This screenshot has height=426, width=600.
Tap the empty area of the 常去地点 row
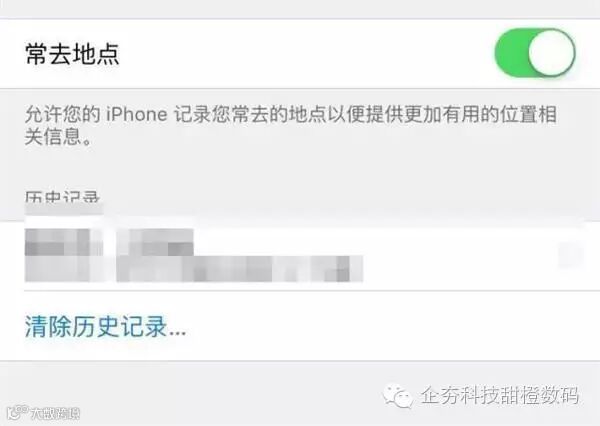click(x=306, y=54)
